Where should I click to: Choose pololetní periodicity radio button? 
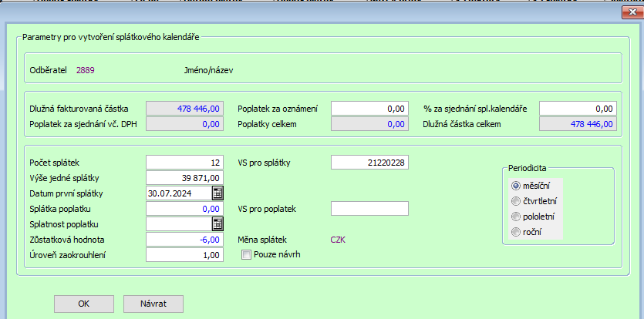515,217
